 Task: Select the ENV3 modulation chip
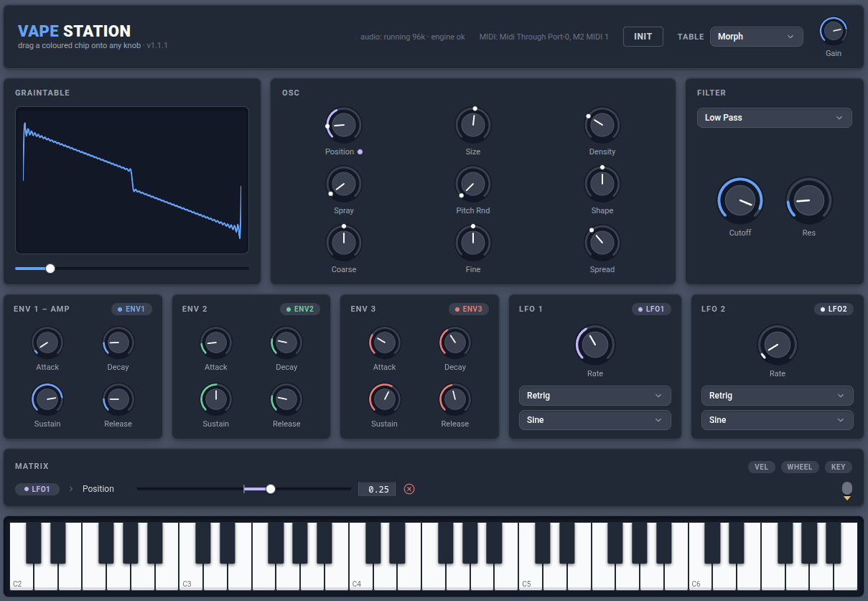469,309
